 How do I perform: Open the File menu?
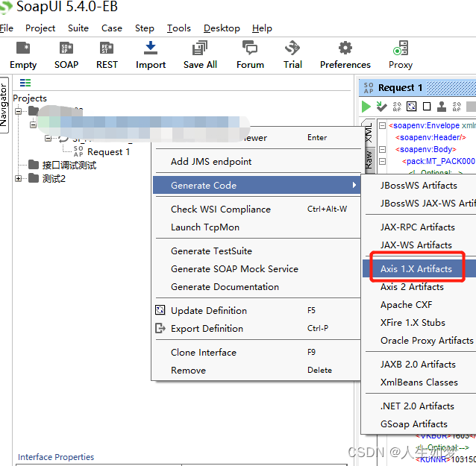[x=7, y=28]
